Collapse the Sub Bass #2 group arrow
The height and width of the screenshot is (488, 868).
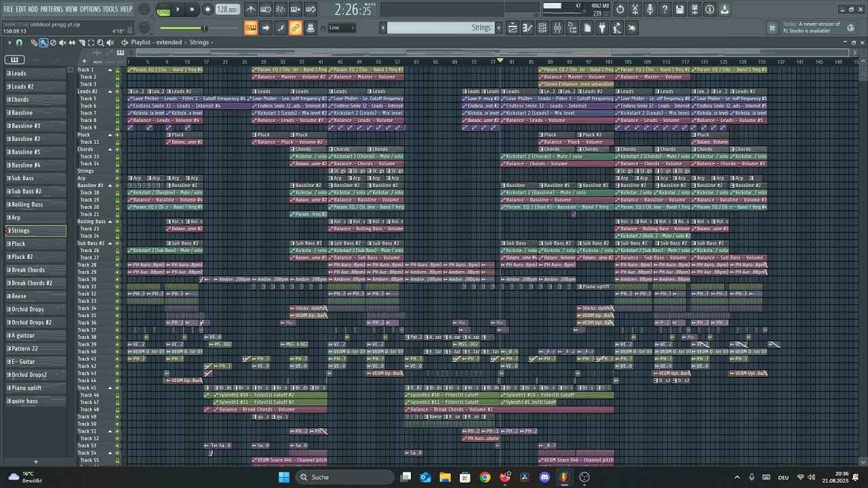(110, 243)
